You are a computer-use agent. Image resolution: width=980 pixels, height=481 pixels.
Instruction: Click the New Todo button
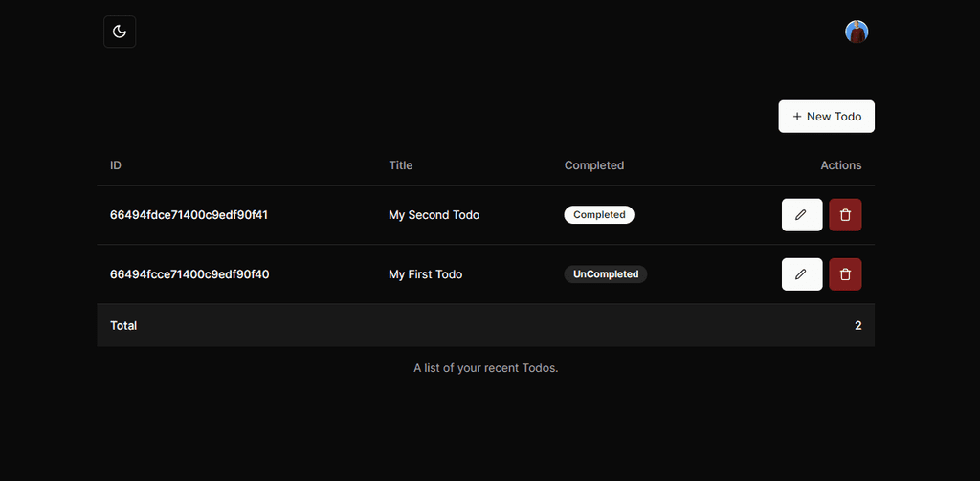point(826,117)
